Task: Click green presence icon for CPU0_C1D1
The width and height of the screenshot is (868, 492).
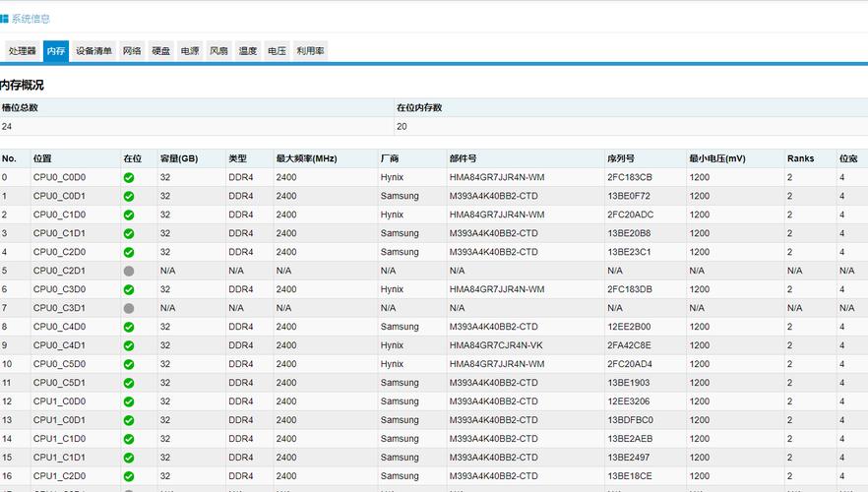Action: point(128,233)
